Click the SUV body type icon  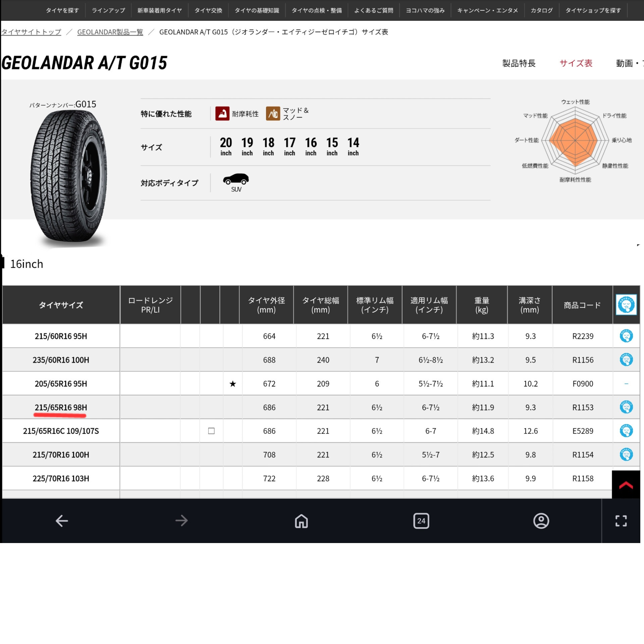[236, 180]
